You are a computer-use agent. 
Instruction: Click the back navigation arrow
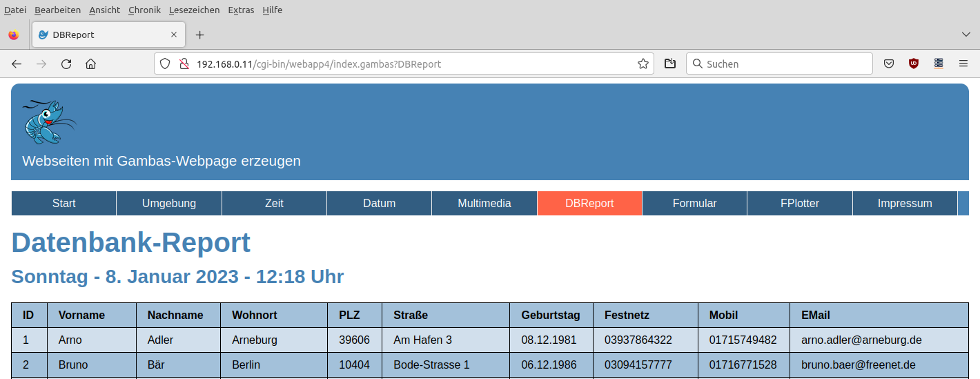[17, 64]
